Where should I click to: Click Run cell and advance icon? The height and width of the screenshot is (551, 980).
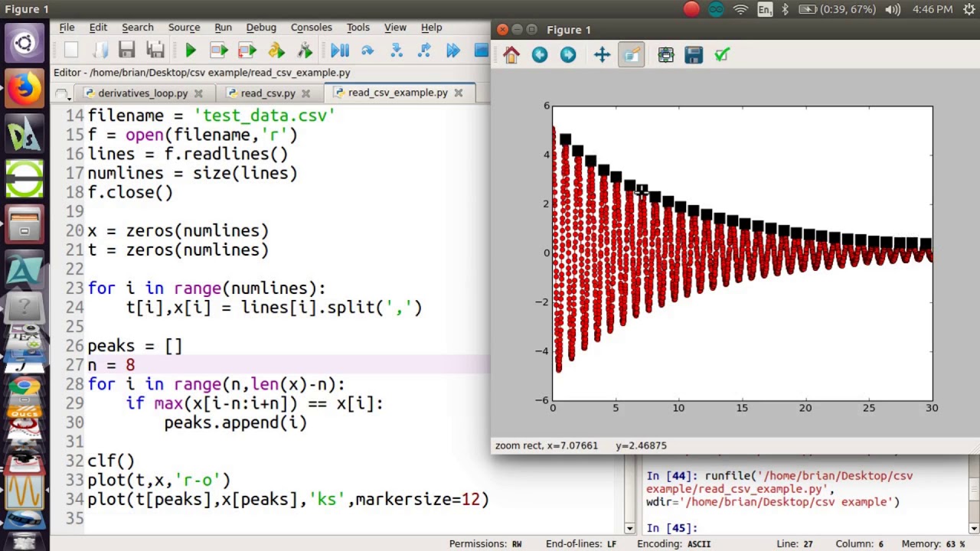click(x=247, y=51)
